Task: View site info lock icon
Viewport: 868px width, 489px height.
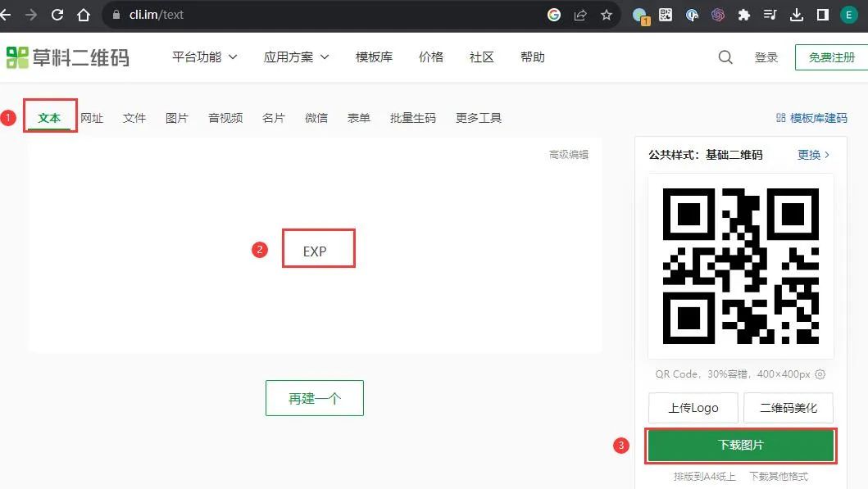Action: coord(116,15)
